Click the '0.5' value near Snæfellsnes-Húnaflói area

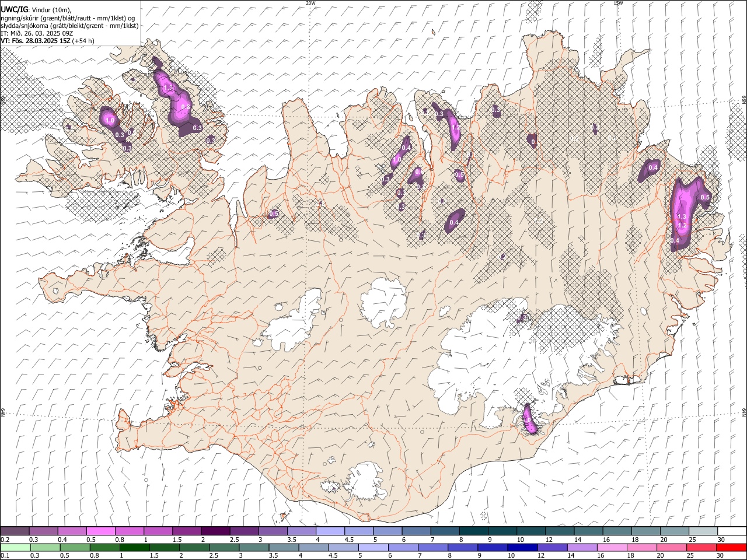pos(273,214)
